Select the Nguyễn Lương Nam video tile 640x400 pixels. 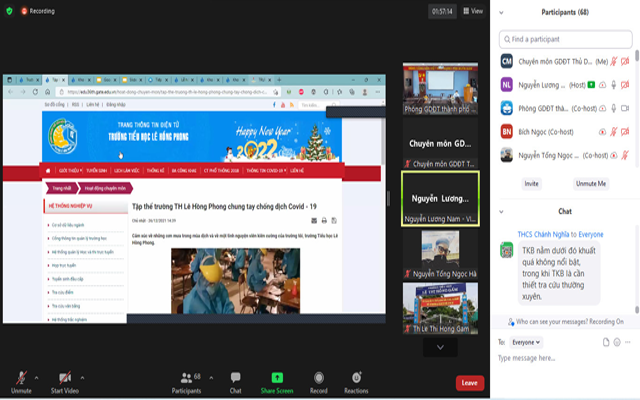[440, 199]
